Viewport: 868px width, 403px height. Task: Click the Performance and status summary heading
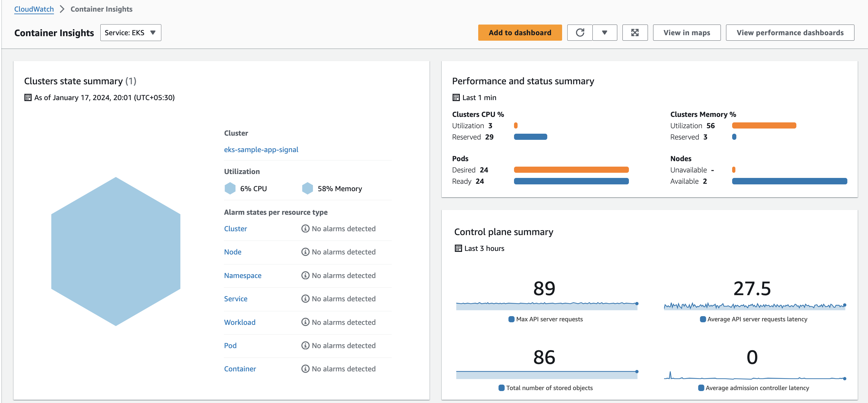click(523, 81)
